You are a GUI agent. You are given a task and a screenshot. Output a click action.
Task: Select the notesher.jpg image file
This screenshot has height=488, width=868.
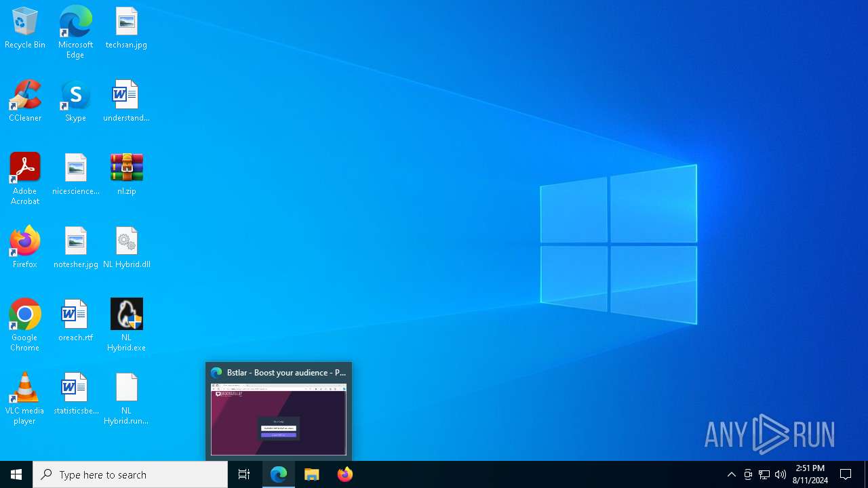pyautogui.click(x=75, y=248)
